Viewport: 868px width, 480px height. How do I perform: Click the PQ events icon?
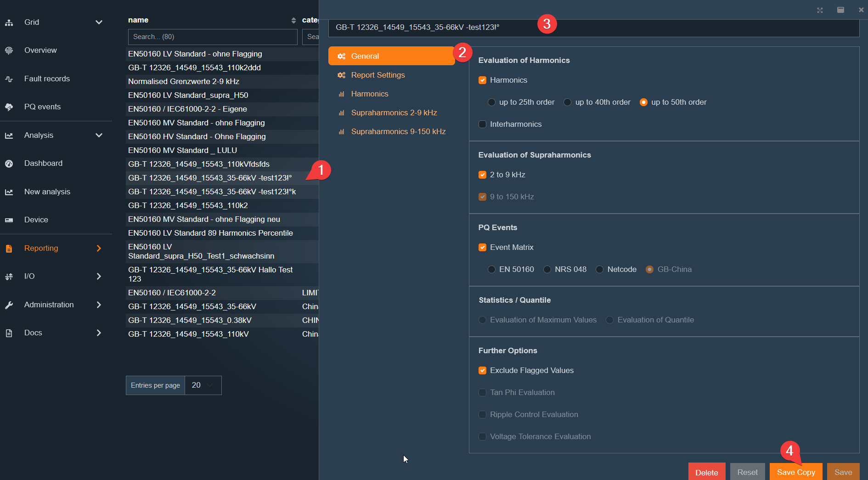coord(9,107)
